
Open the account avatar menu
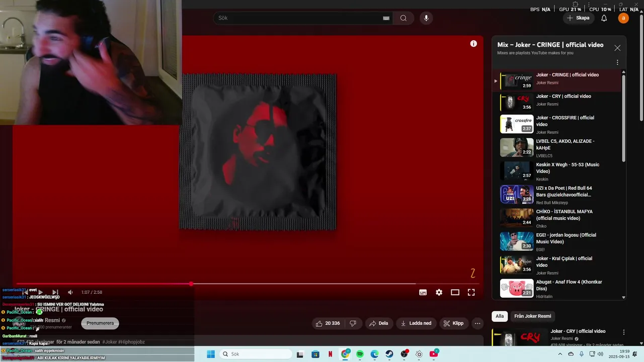tap(623, 18)
